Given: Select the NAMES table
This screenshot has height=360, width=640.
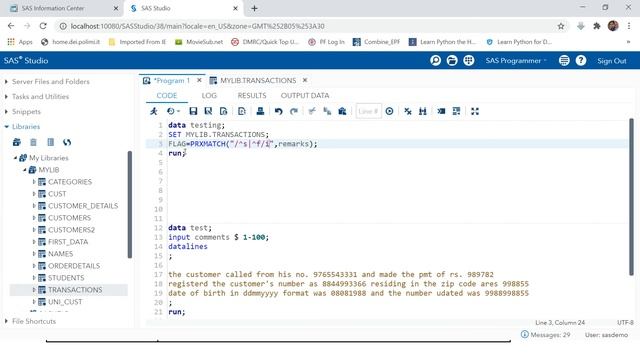Looking at the screenshot, I should point(60,254).
